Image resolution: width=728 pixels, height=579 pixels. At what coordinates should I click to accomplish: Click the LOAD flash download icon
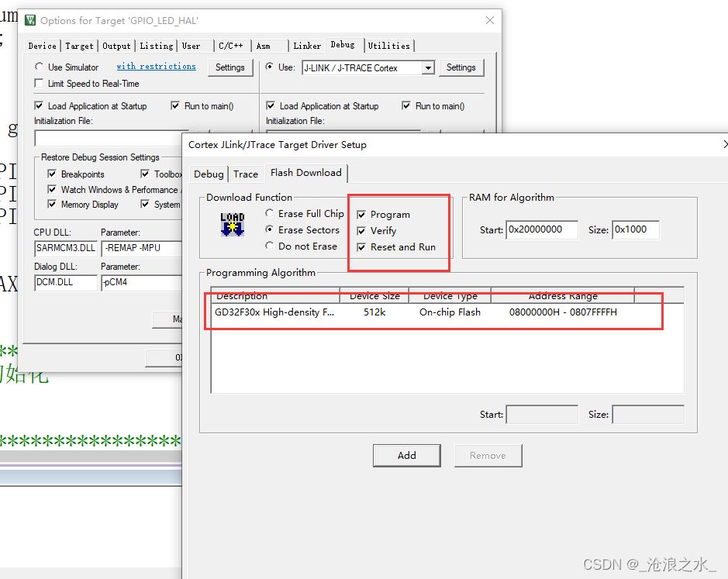(x=232, y=224)
